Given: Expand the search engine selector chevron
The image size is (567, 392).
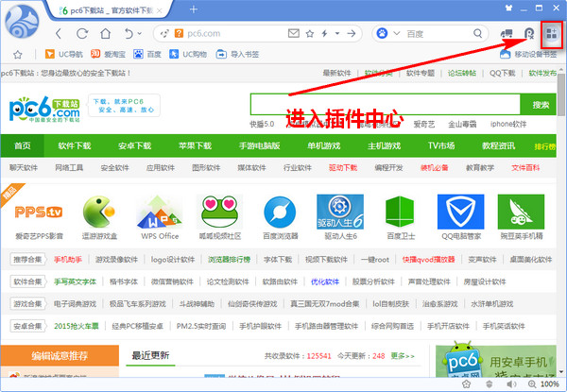Looking at the screenshot, I should (x=397, y=34).
